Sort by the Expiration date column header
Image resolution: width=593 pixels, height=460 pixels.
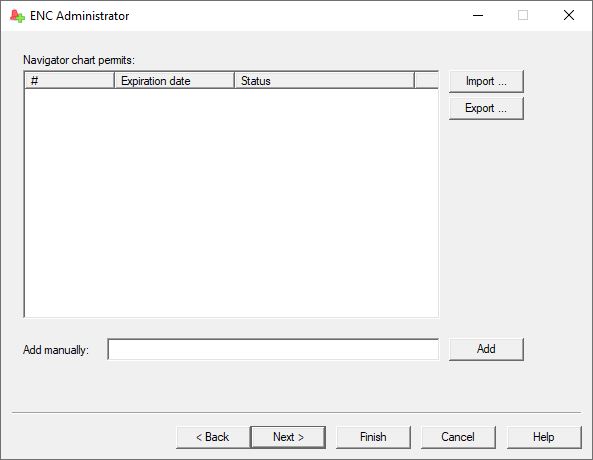(174, 81)
